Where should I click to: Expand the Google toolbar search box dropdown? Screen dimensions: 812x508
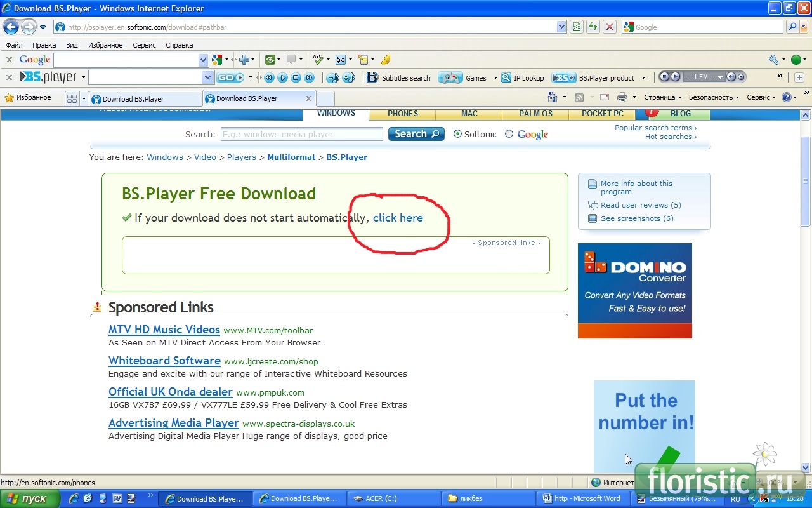coord(203,60)
